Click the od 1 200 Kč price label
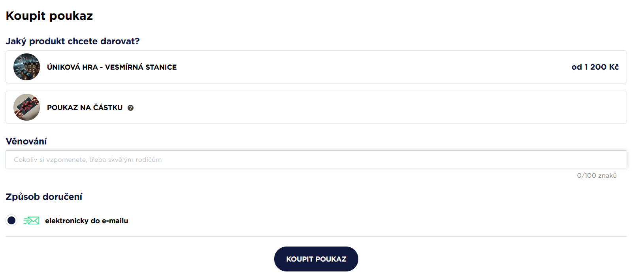Image resolution: width=644 pixels, height=277 pixels. click(x=595, y=67)
